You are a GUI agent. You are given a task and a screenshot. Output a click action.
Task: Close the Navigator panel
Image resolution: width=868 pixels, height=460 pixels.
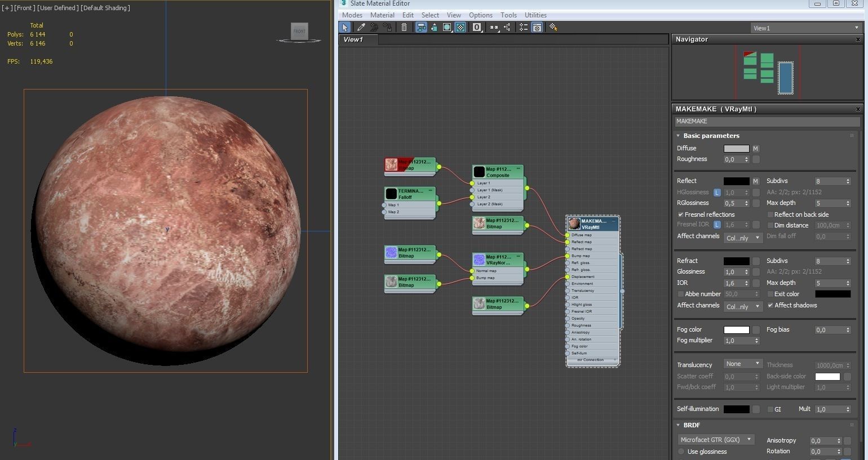(x=858, y=39)
